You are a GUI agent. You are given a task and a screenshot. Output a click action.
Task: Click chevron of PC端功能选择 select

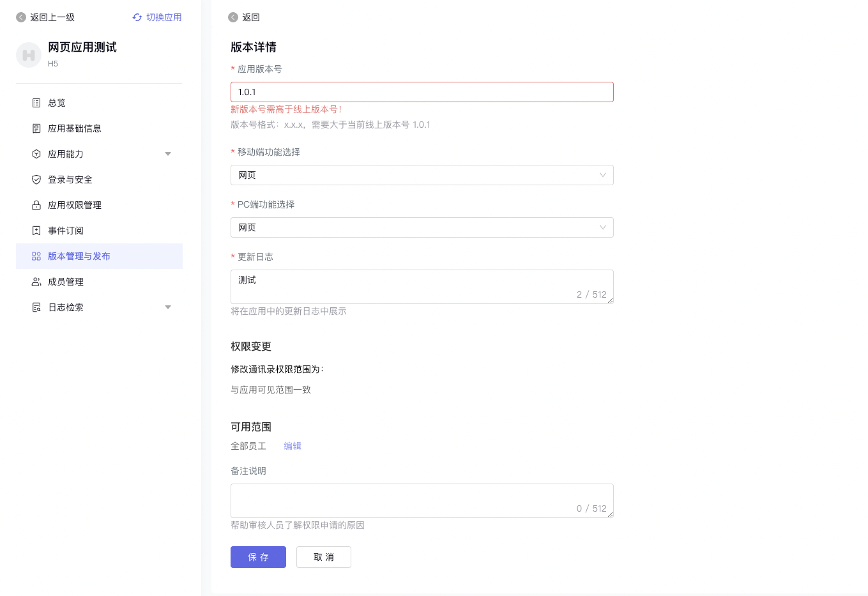point(602,227)
